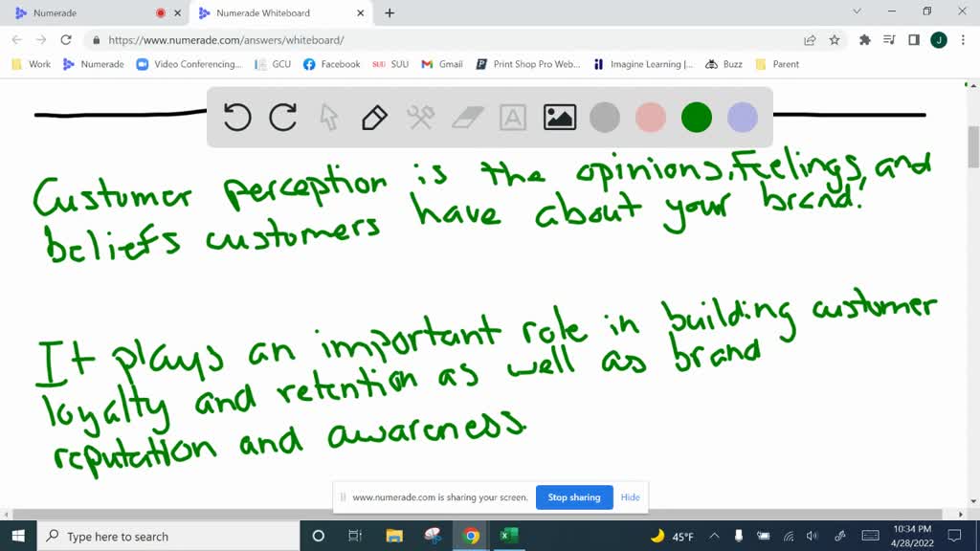Hide the screen-sharing notification bar

[x=630, y=496]
